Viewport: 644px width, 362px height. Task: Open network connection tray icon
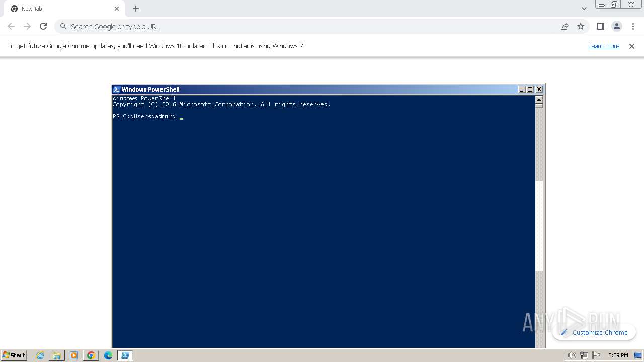click(x=584, y=355)
